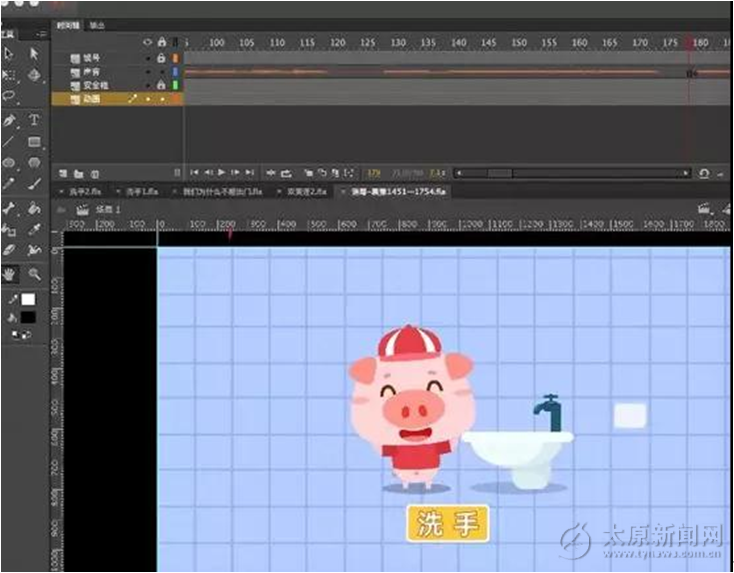
Task: Click the new layer icon
Action: pos(64,173)
